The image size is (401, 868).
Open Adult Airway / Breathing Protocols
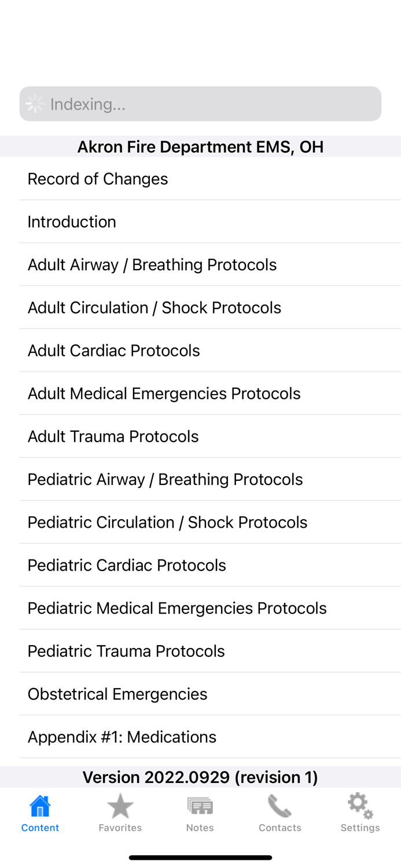coord(152,264)
